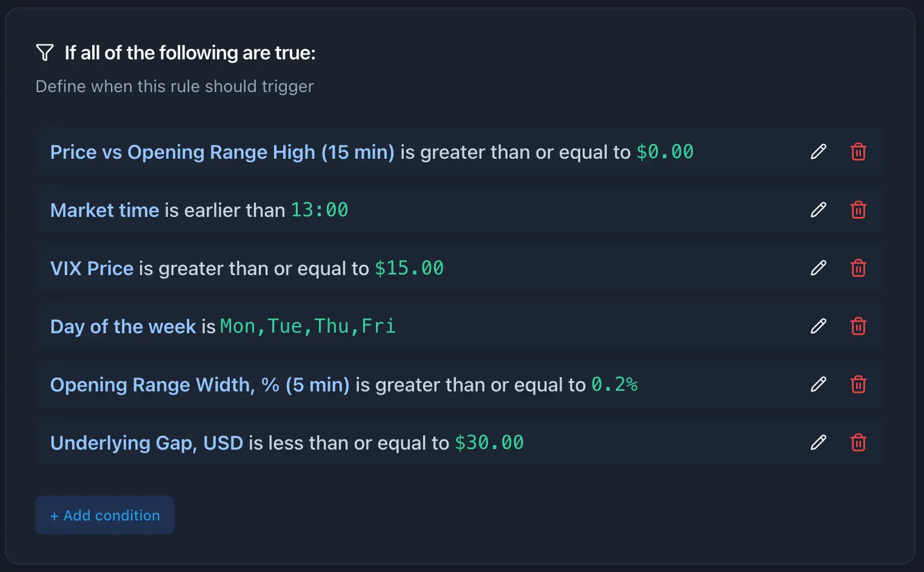Image resolution: width=924 pixels, height=572 pixels.
Task: Edit the Price vs Opening Range High condition
Action: (819, 151)
